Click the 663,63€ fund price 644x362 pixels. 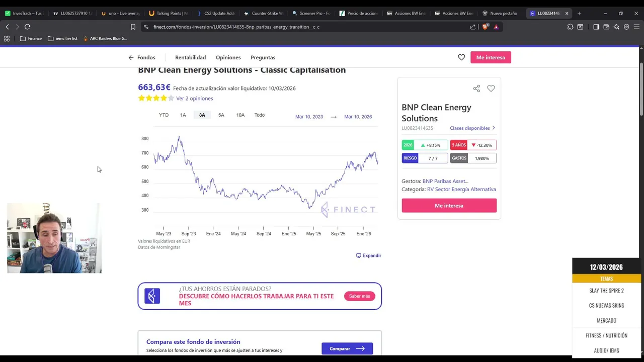coord(154,87)
